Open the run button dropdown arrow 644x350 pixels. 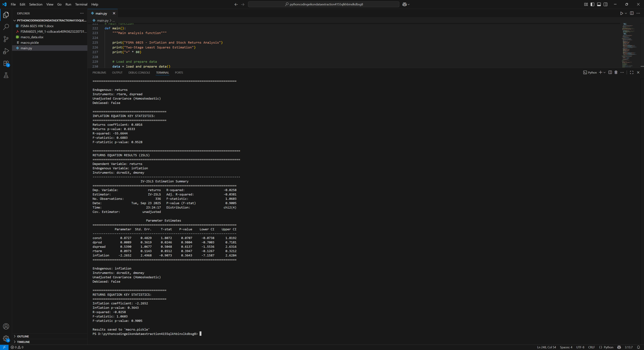click(626, 13)
